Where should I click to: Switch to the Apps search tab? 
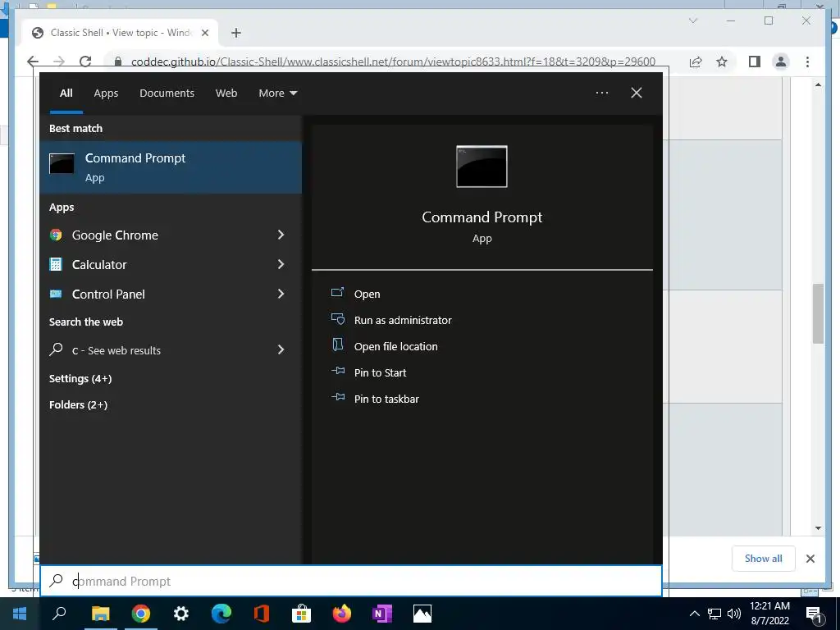coord(106,94)
